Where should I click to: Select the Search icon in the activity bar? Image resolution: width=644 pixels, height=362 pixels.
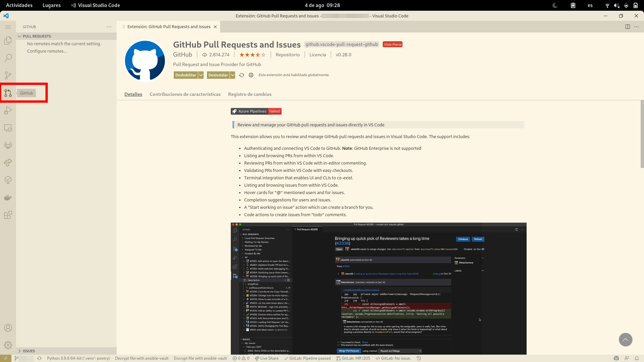(x=8, y=58)
